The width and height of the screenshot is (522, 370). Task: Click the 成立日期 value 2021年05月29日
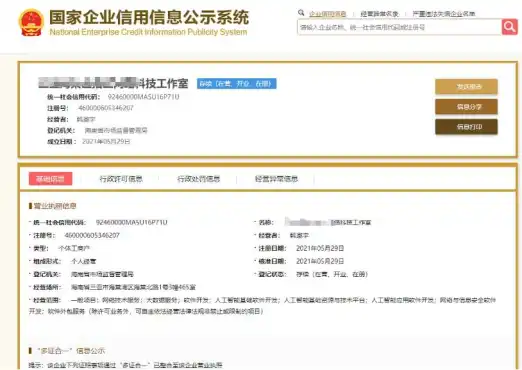coord(106,142)
